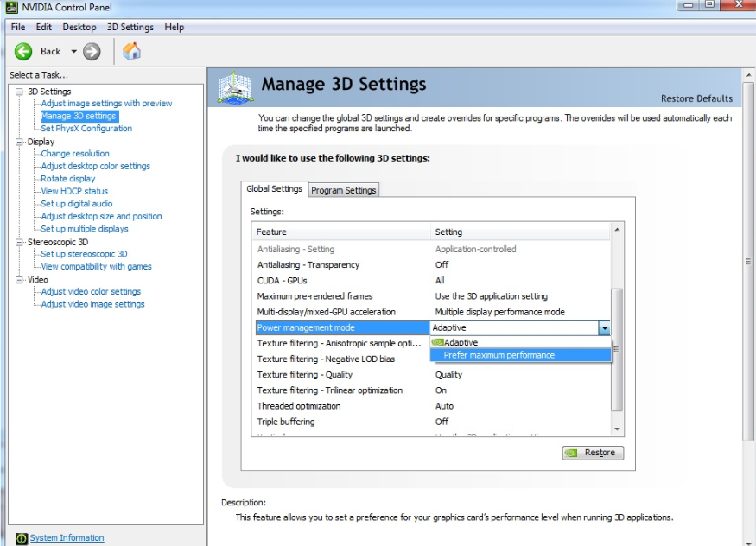The image size is (756, 546).
Task: Open the Back history dropdown arrow
Action: tap(73, 51)
